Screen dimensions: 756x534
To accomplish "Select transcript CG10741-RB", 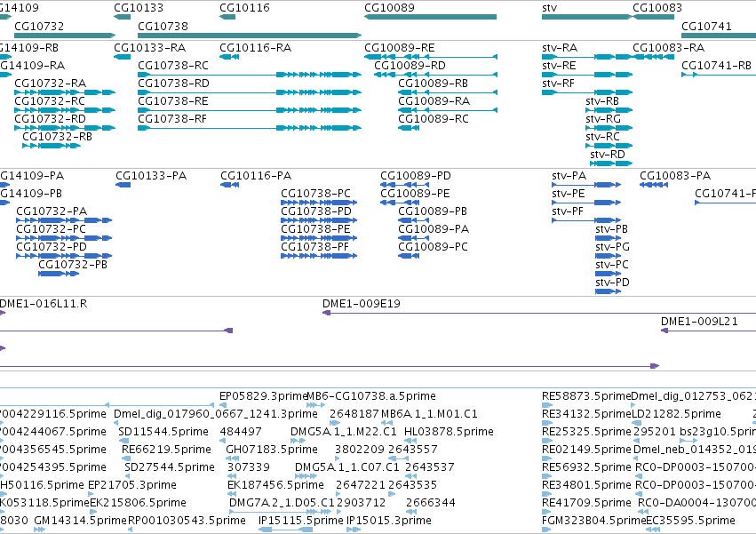I will (x=719, y=75).
